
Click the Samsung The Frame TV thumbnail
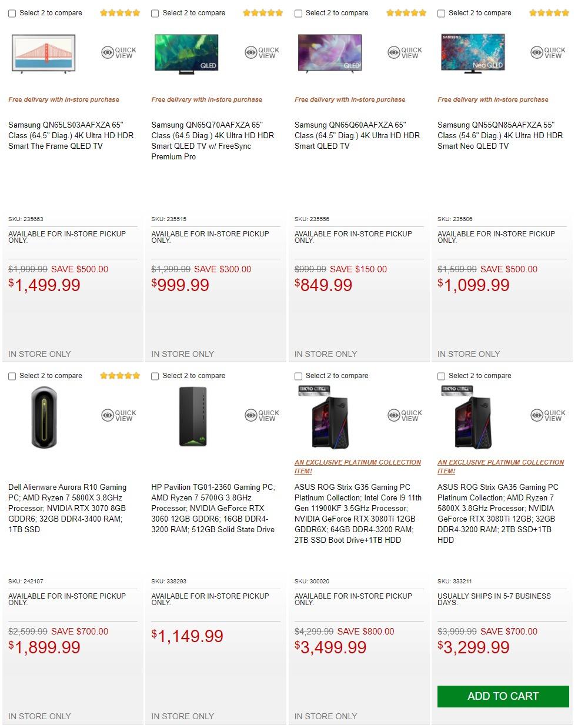(x=43, y=53)
